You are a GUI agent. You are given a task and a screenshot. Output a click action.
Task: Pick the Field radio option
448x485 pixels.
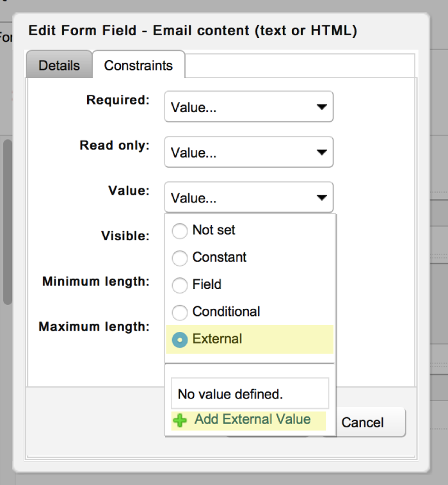point(180,285)
